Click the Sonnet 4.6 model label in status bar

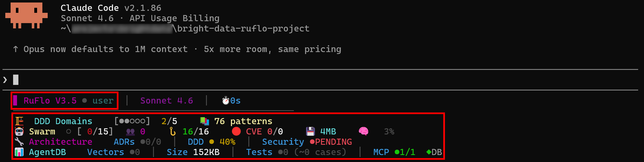166,101
